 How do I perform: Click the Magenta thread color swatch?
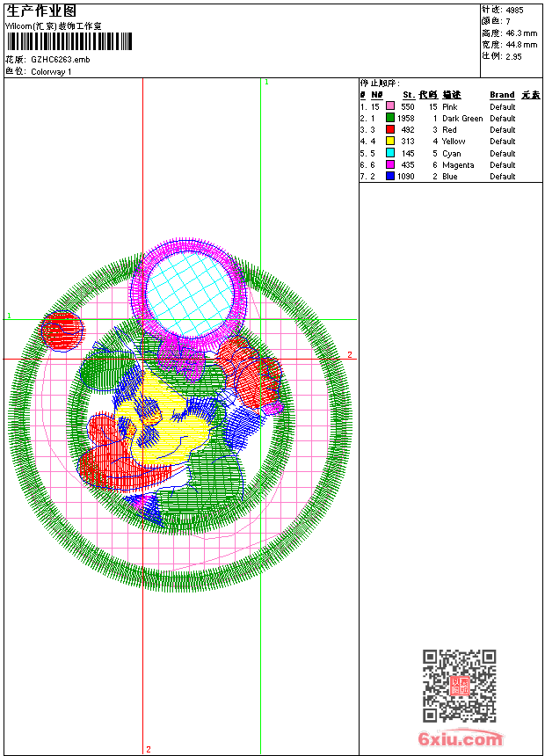390,164
